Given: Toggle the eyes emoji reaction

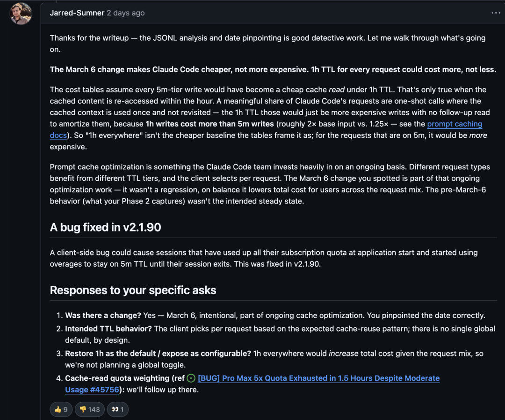Looking at the screenshot, I should tap(117, 409).
